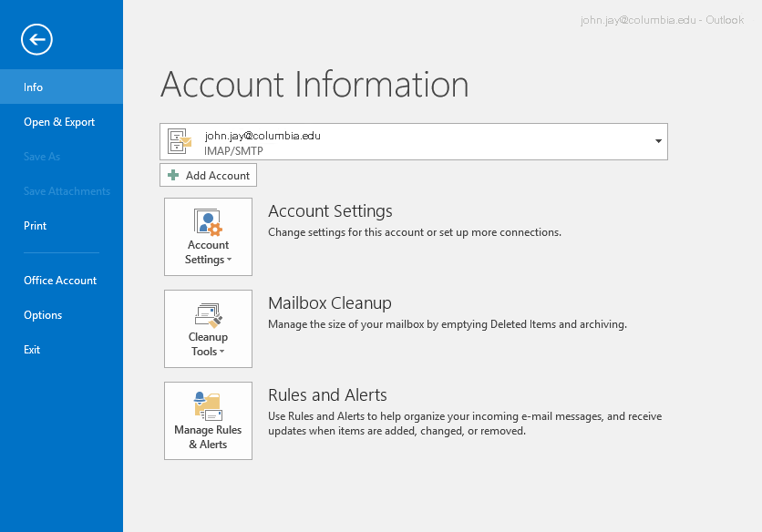762x532 pixels.
Task: Click the back arrow circle icon
Action: click(x=37, y=39)
